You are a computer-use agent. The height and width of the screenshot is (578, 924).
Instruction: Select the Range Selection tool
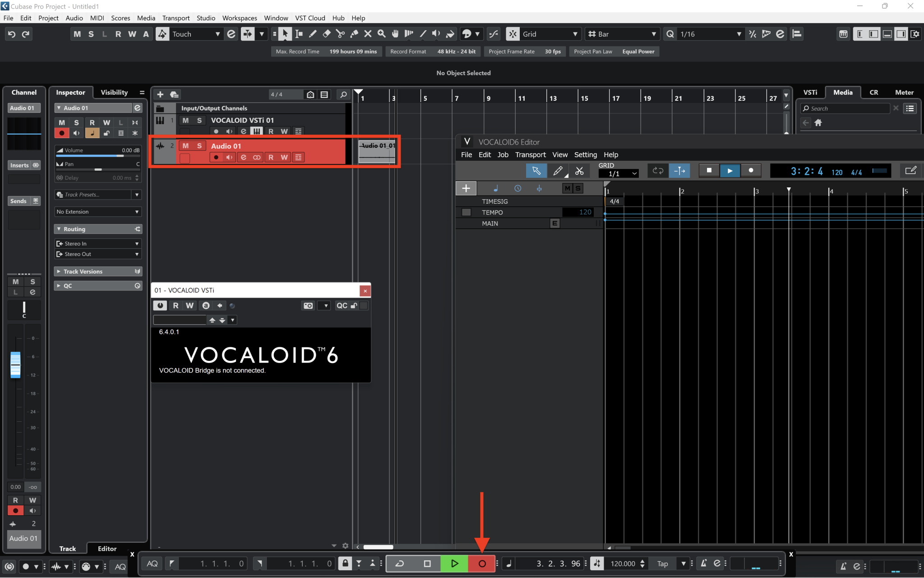tap(298, 34)
